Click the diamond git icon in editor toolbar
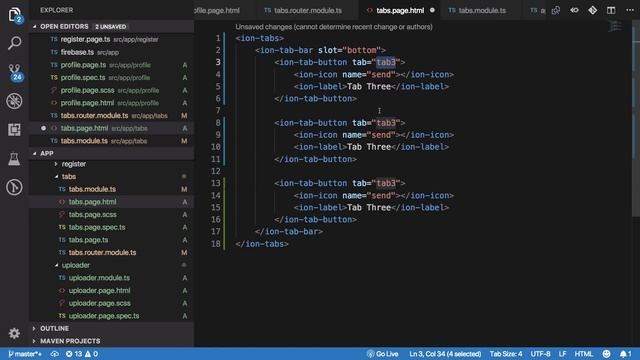This screenshot has width=640, height=360. coord(593,10)
